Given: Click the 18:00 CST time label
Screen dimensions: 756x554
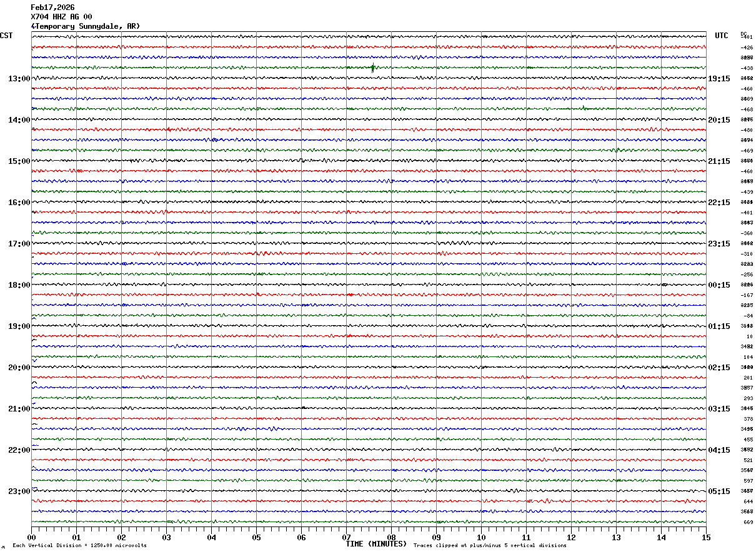Looking at the screenshot, I should (x=19, y=285).
